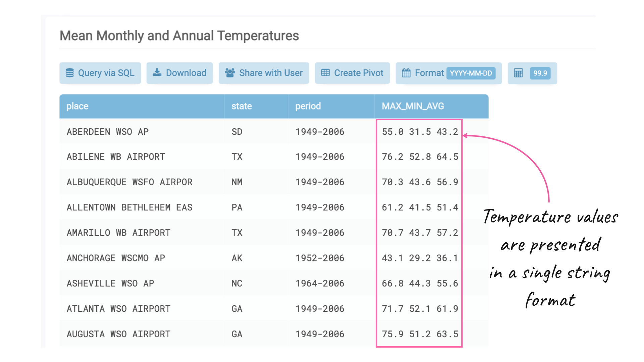Screen dimensions: 644x362
Task: Click the value 71.7 52.1 61.9
Action: pyautogui.click(x=420, y=309)
